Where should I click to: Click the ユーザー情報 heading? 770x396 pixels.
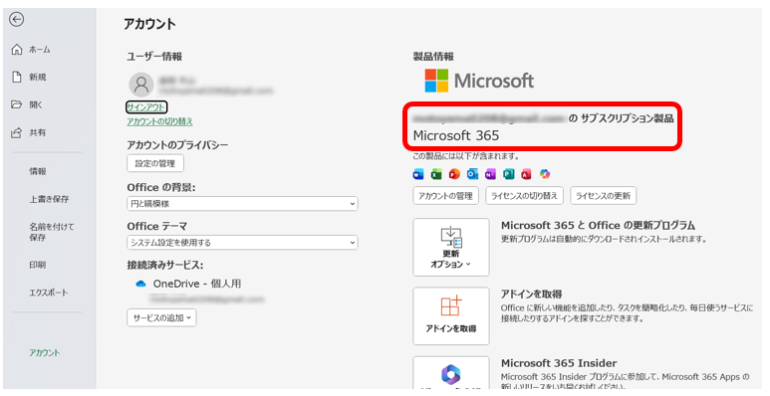(154, 57)
